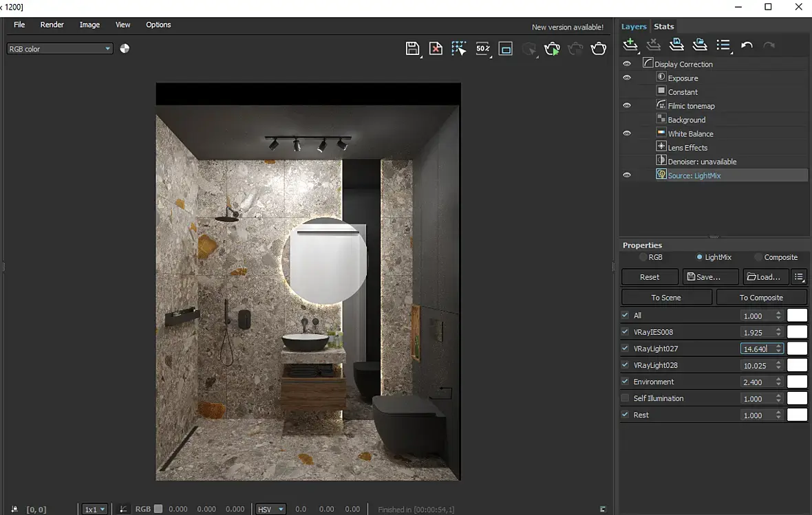The height and width of the screenshot is (515, 812).
Task: Click the Create layer icon in Layers
Action: [630, 45]
